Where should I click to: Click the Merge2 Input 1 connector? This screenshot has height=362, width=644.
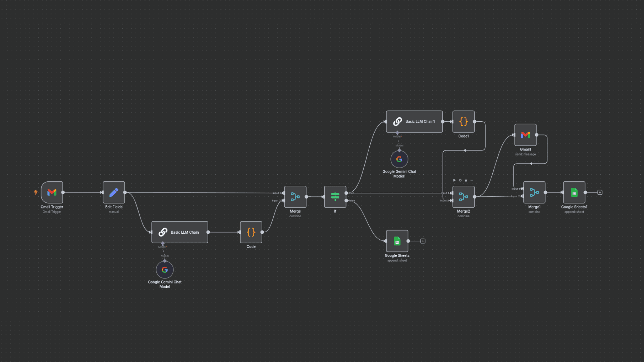[x=452, y=193]
